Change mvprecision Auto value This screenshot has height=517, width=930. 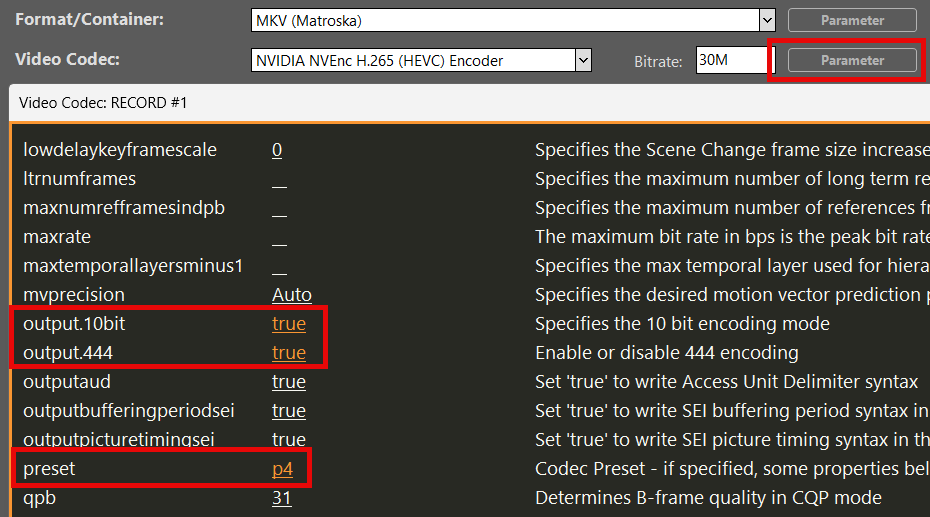click(292, 295)
